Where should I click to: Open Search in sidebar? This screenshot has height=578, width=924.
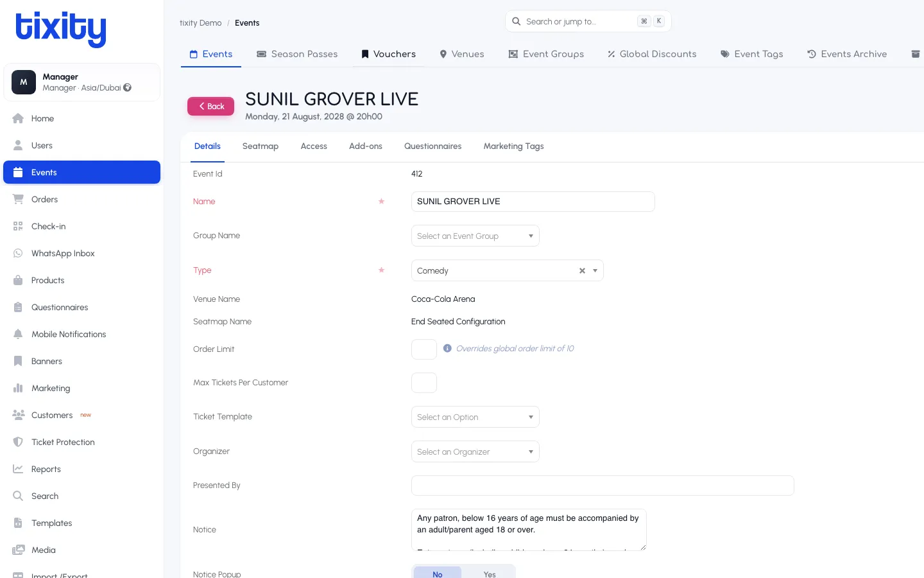(x=81, y=496)
